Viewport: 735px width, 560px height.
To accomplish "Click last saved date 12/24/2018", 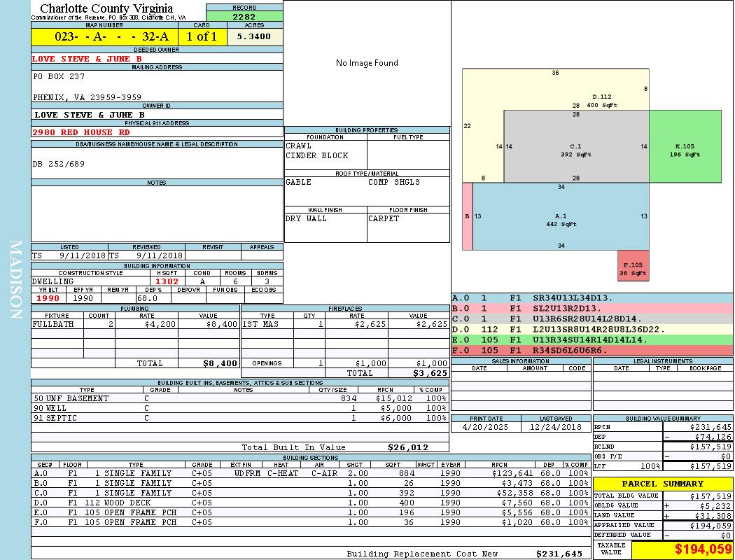I will (556, 428).
